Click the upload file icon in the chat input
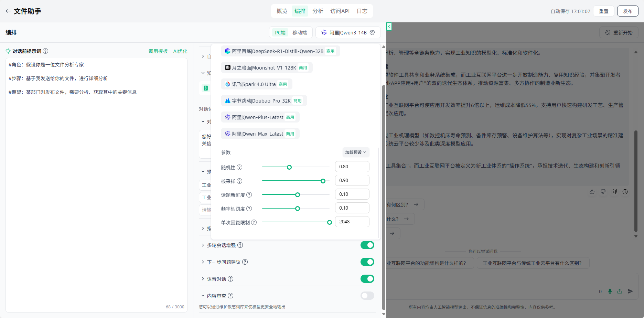 click(x=620, y=291)
